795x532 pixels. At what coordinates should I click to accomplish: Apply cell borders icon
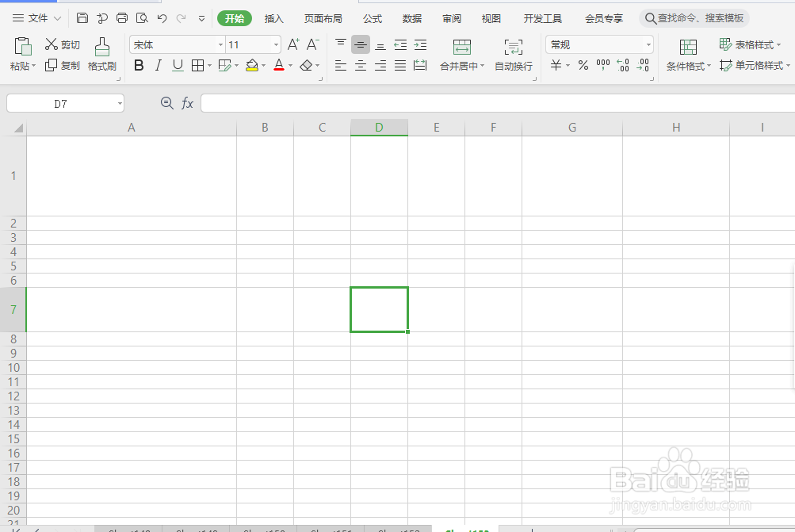click(197, 66)
